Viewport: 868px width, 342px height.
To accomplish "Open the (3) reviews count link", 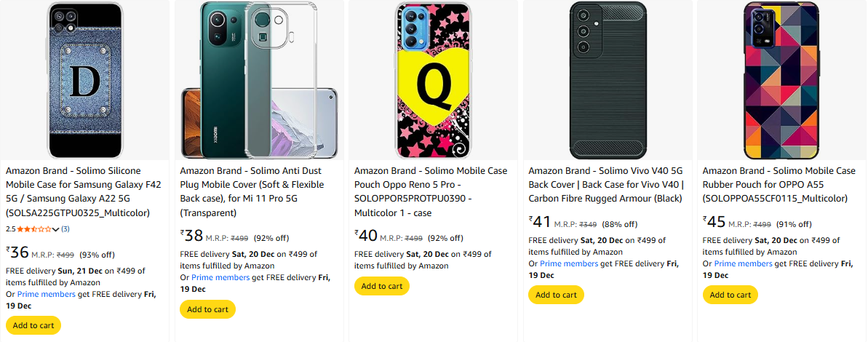I will click(65, 229).
